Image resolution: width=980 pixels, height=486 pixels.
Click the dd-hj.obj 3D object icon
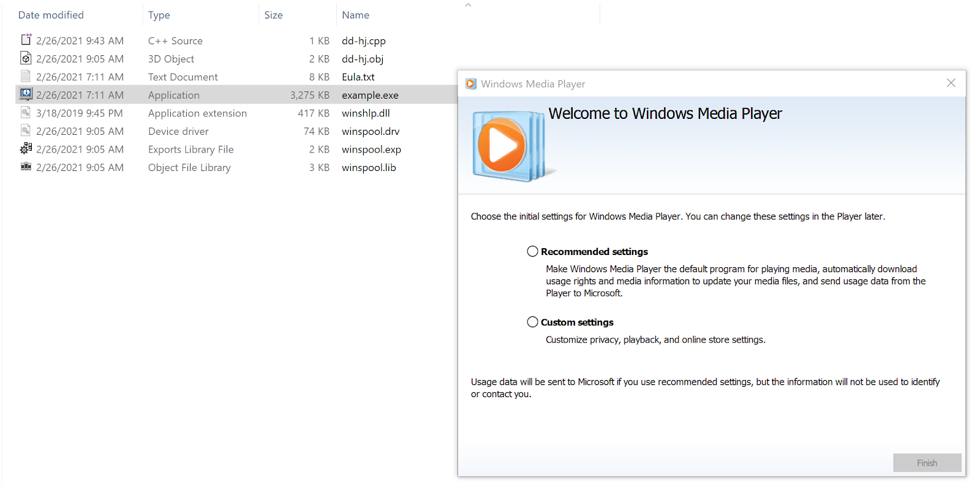tap(26, 58)
